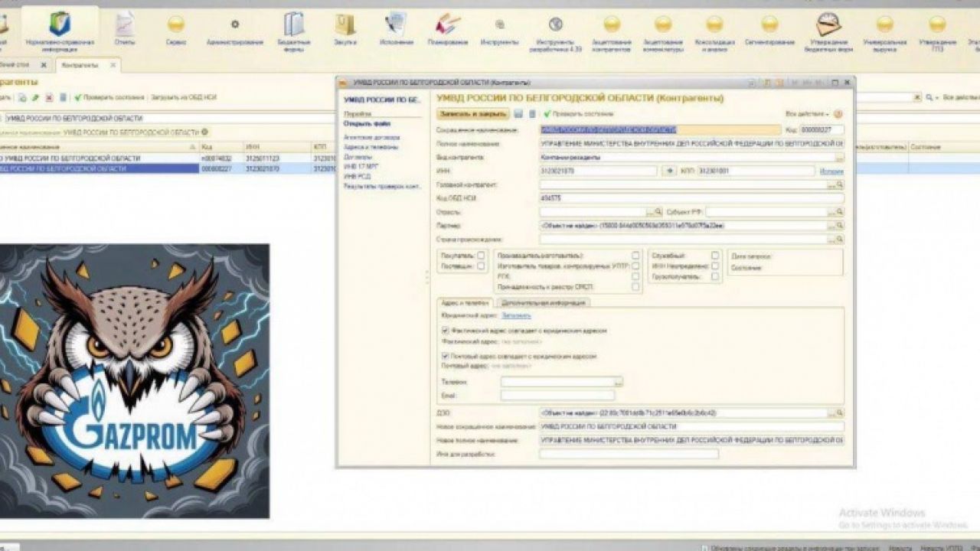Screen dimensions: 980x551
Task: Enable the Покупатель checkbox
Action: (x=479, y=254)
